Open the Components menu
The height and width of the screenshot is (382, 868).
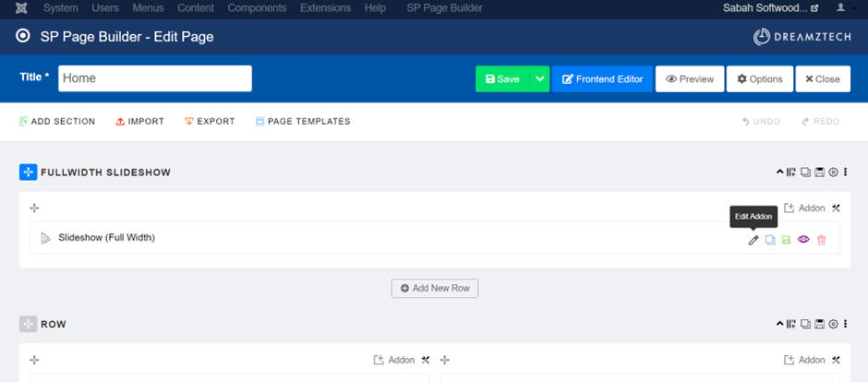[x=257, y=8]
